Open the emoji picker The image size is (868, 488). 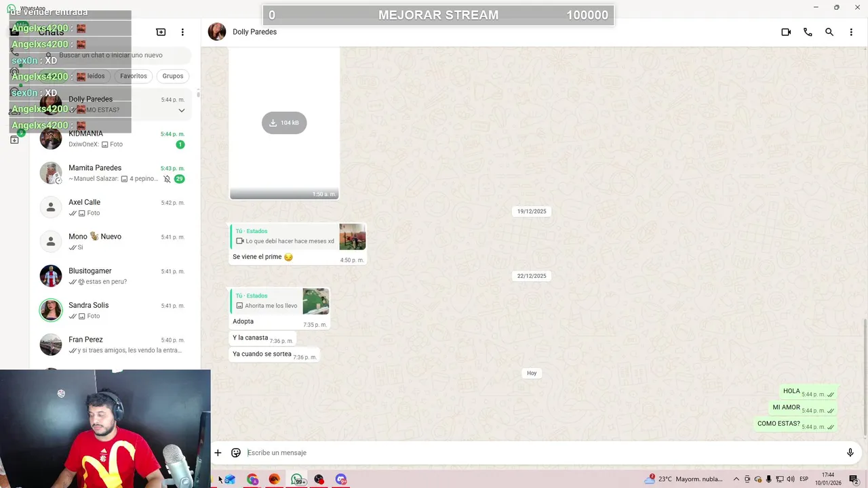(x=236, y=453)
